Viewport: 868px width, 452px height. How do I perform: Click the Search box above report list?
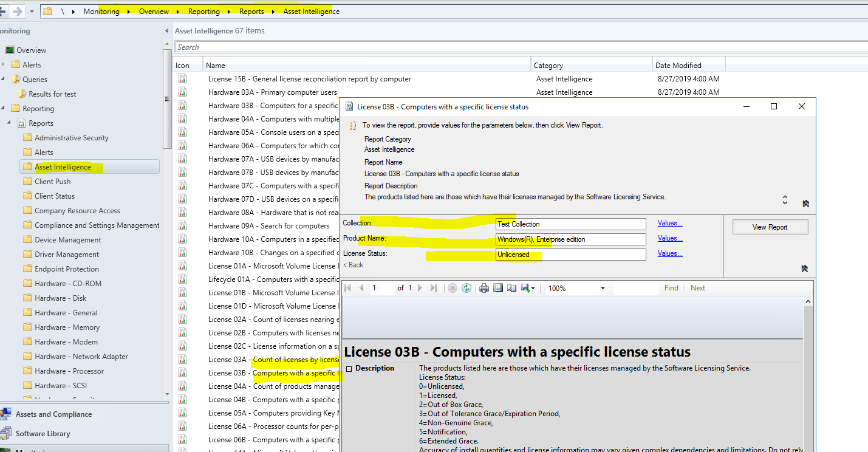coord(521,47)
